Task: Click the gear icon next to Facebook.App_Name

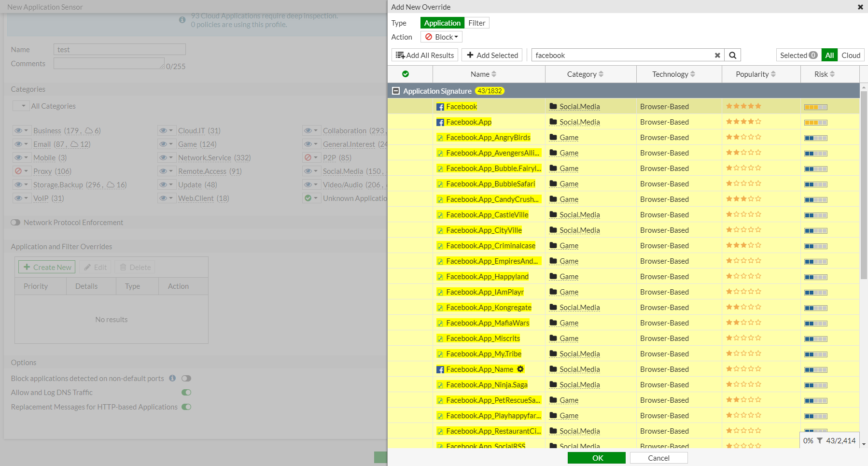Action: (520, 369)
